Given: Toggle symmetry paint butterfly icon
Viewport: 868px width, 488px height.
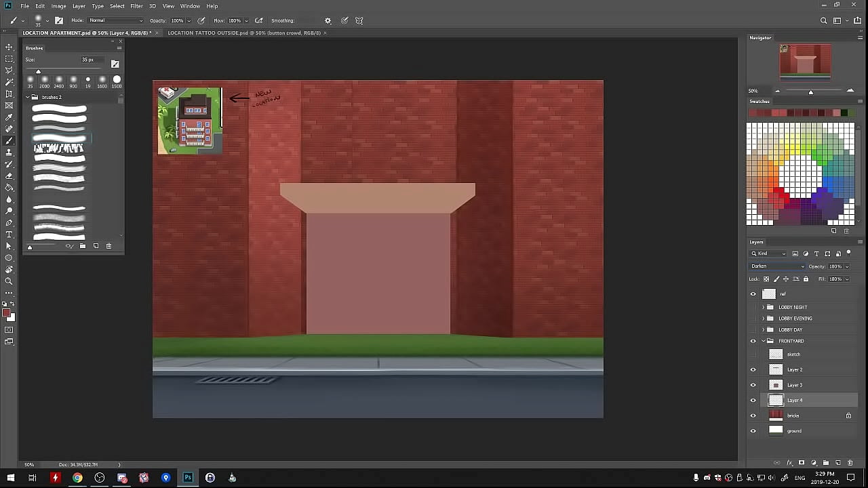Looking at the screenshot, I should 359,20.
